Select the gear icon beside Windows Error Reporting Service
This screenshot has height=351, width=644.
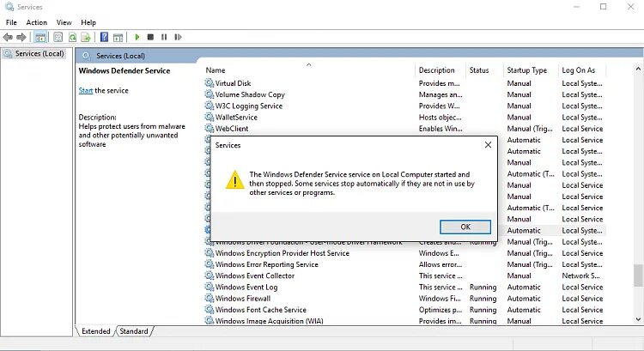(210, 264)
